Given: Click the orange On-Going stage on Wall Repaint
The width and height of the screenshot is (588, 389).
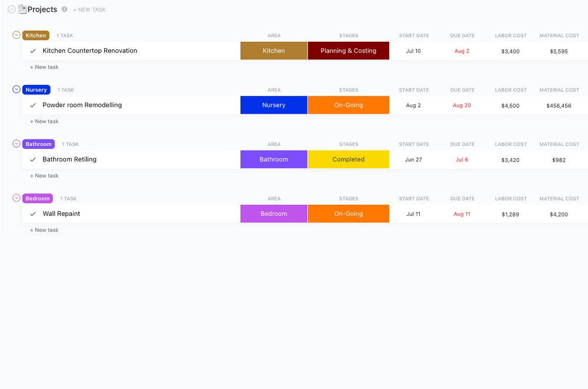Looking at the screenshot, I should (x=348, y=214).
